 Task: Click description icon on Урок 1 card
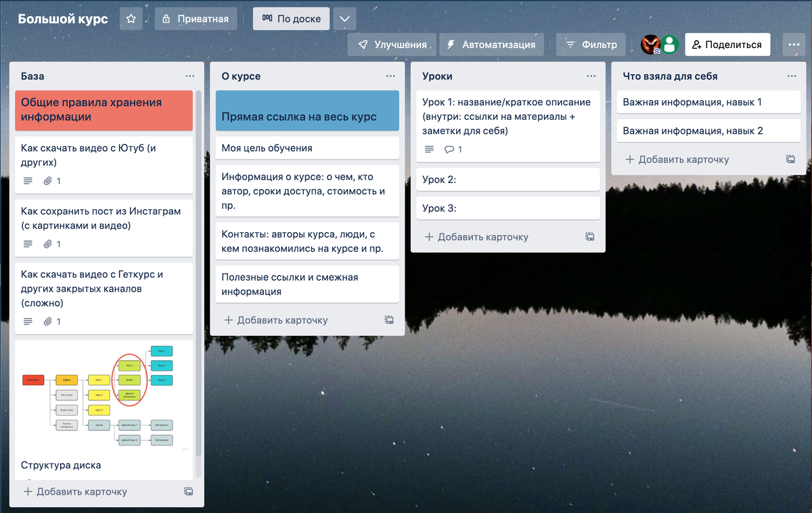click(429, 149)
